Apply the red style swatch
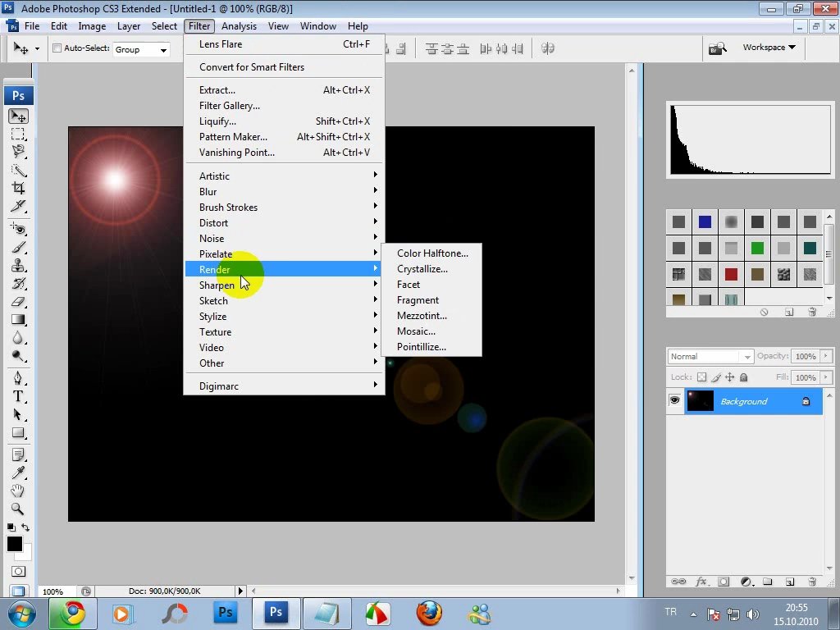 click(731, 274)
